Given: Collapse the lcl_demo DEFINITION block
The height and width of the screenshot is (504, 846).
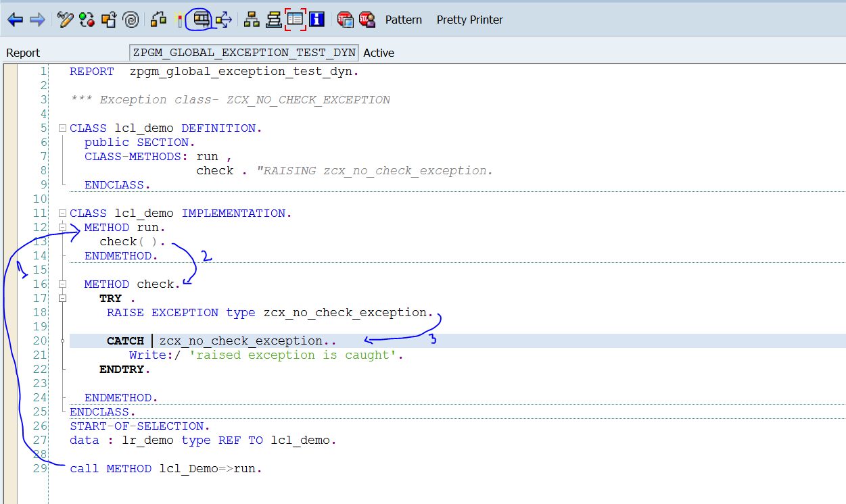Looking at the screenshot, I should tap(62, 128).
